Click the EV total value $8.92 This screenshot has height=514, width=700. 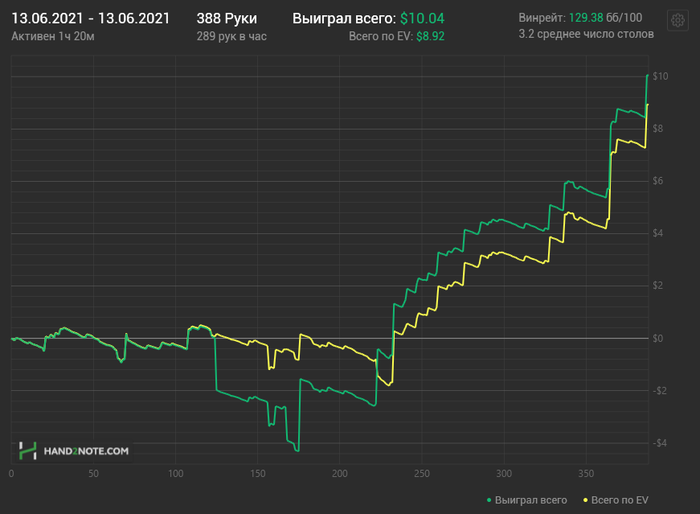point(430,36)
